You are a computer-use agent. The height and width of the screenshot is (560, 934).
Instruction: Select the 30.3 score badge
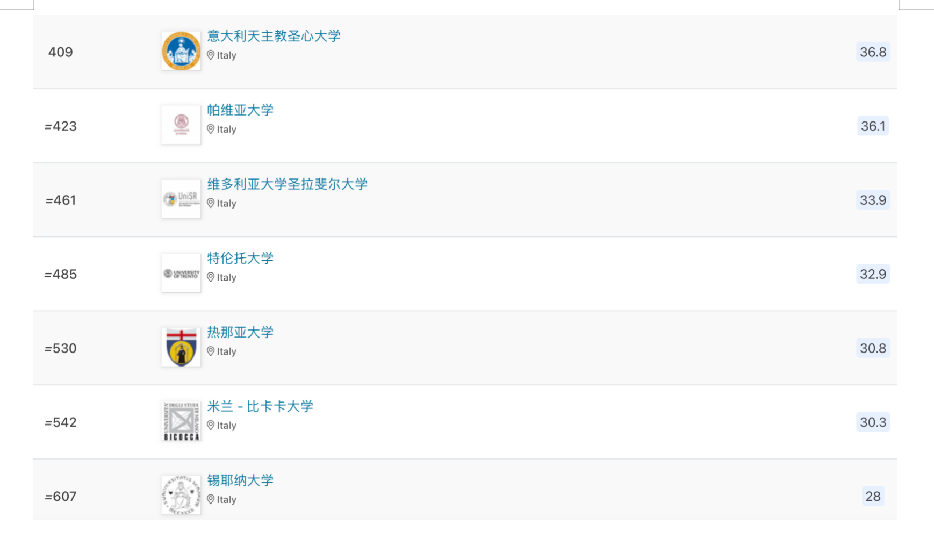point(873,422)
